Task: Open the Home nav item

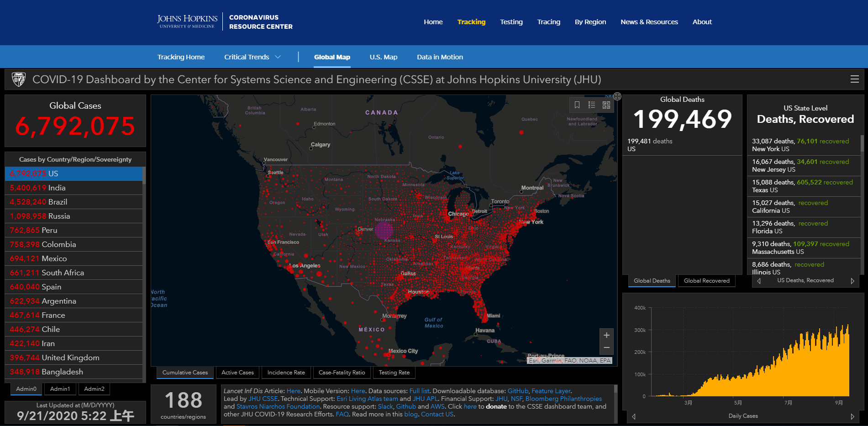Action: (x=433, y=22)
